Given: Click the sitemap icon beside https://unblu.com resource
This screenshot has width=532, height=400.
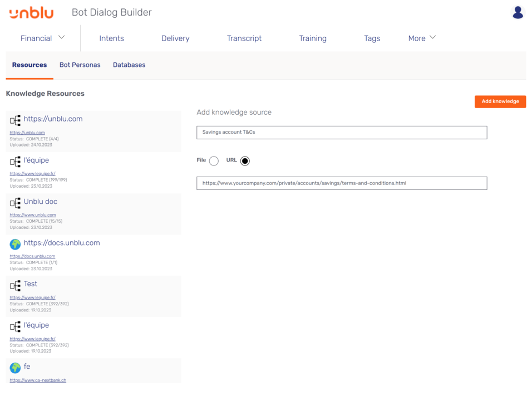Looking at the screenshot, I should [x=15, y=119].
